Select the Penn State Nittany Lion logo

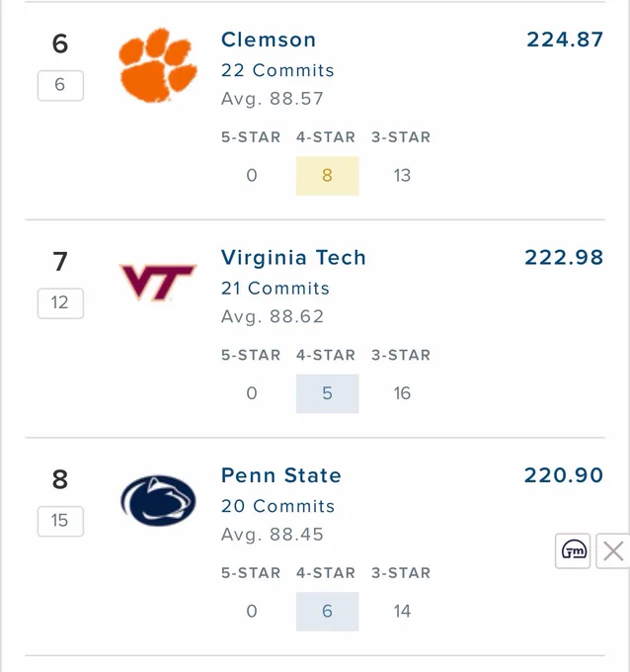158,501
